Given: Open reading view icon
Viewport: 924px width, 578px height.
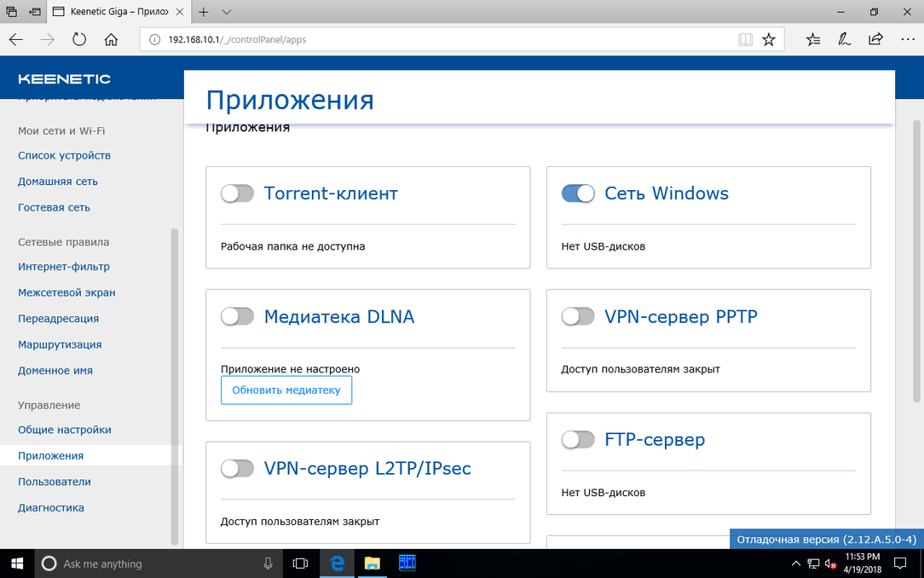Looking at the screenshot, I should pos(746,39).
